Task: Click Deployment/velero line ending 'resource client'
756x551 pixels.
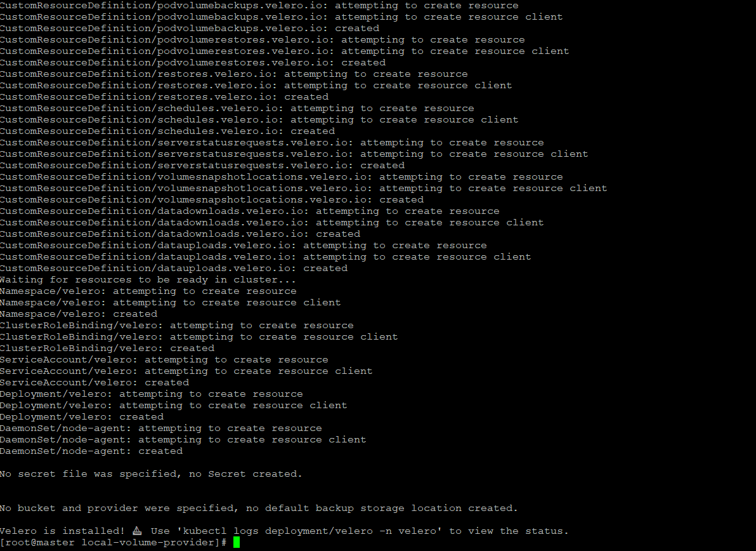Action: 174,405
